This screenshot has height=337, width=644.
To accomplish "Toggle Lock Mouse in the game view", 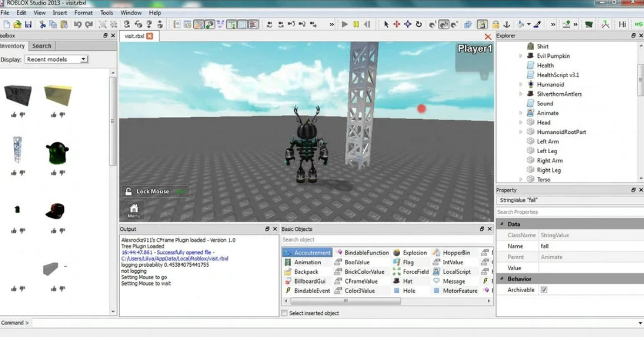I will coord(155,191).
